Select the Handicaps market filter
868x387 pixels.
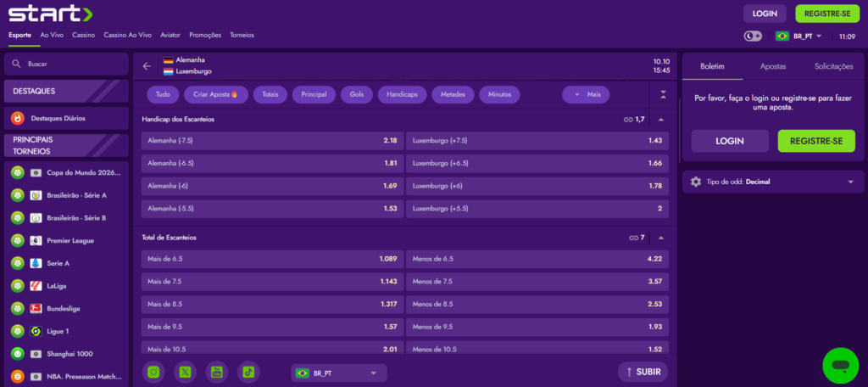[402, 95]
